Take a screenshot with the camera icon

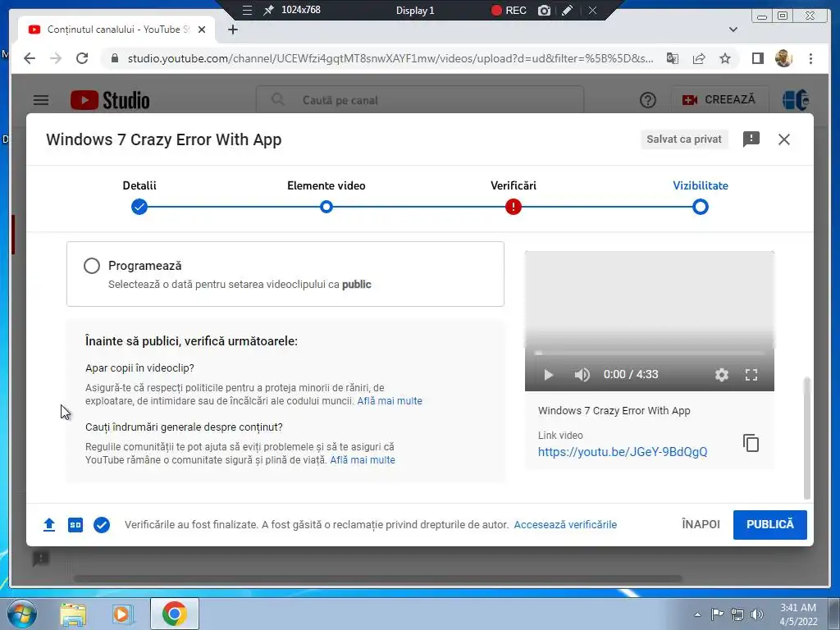point(545,10)
